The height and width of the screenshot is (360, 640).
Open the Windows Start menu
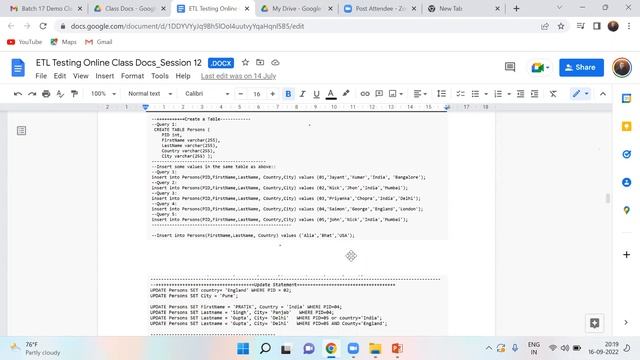243,349
